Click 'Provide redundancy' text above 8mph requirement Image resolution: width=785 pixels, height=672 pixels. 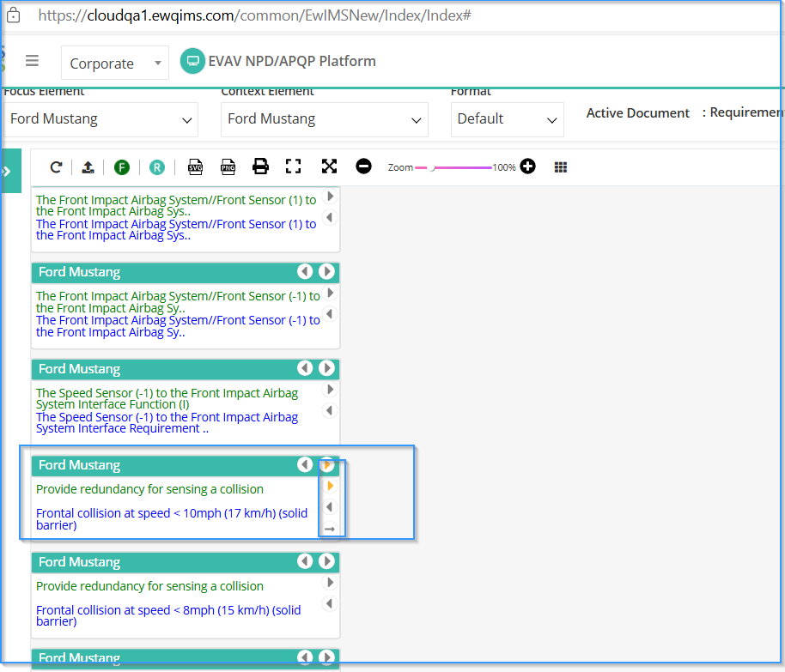point(149,586)
